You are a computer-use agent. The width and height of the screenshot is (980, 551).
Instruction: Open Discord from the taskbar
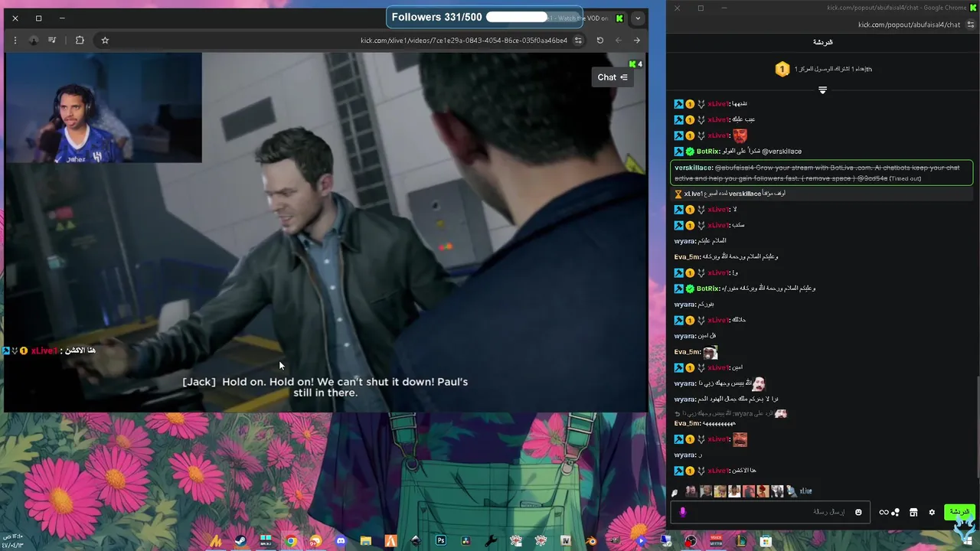[x=341, y=541]
